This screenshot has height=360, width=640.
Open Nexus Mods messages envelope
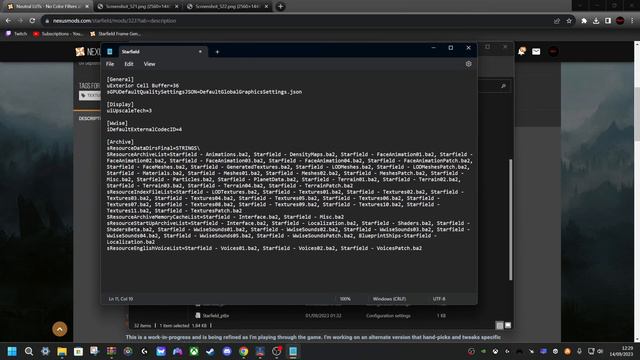(536, 51)
